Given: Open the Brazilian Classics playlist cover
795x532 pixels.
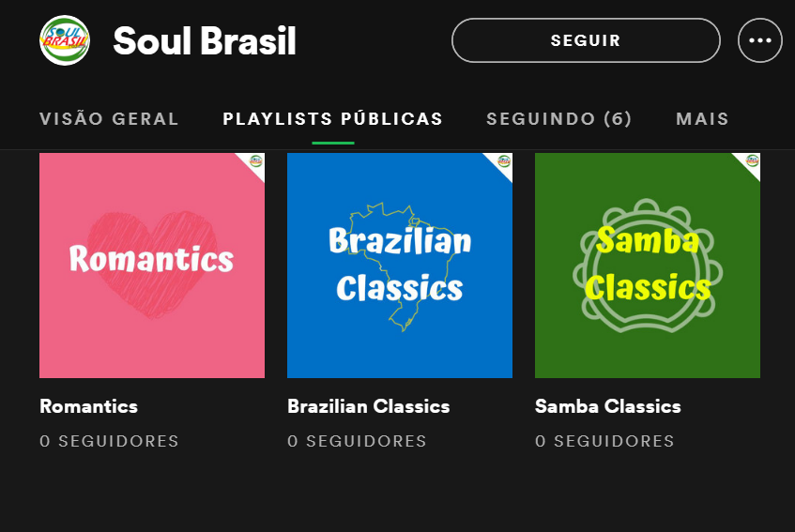Looking at the screenshot, I should click(x=400, y=266).
